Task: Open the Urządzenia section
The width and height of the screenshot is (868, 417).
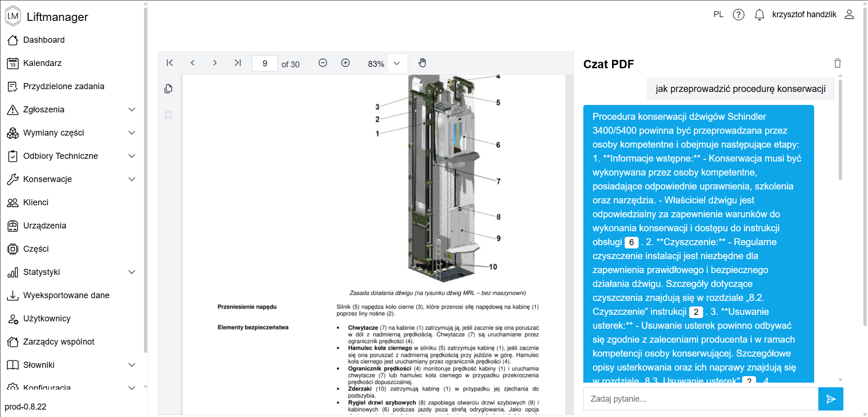Action: coord(45,226)
